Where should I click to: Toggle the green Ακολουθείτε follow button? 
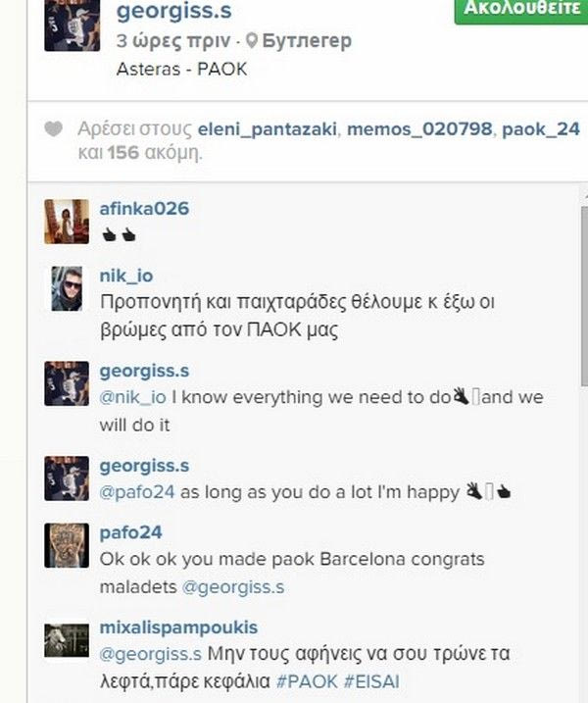[521, 10]
